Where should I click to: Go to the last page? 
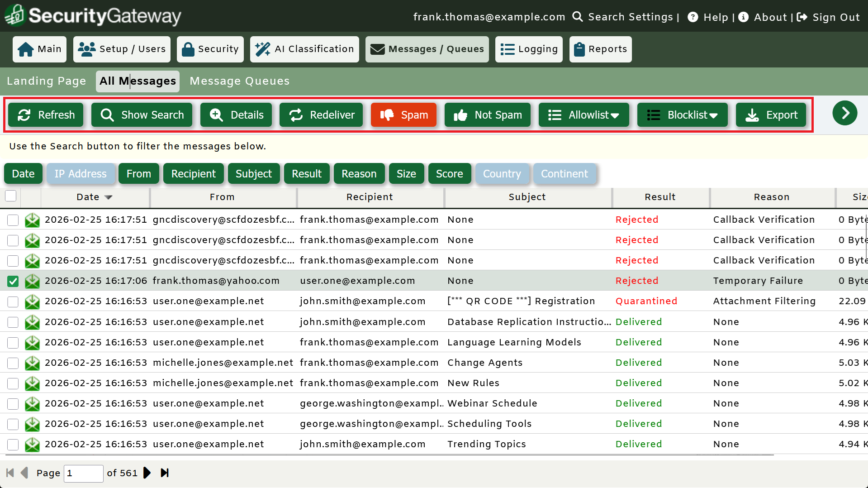[x=165, y=473]
